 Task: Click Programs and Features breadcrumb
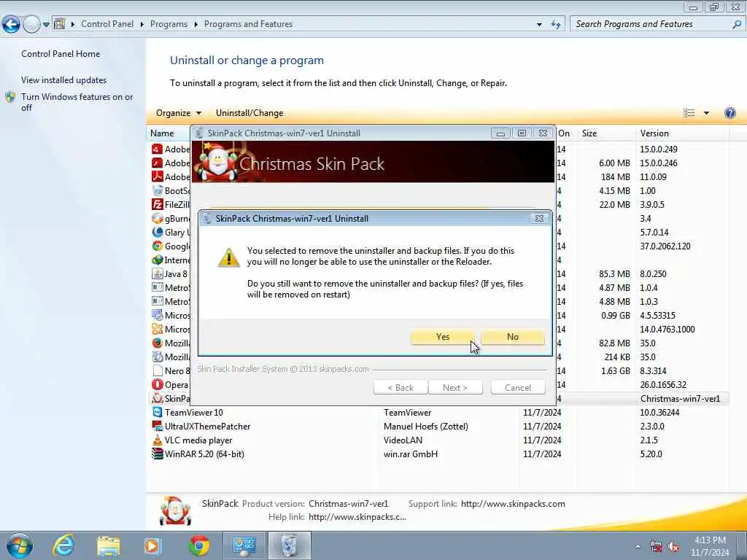(248, 24)
